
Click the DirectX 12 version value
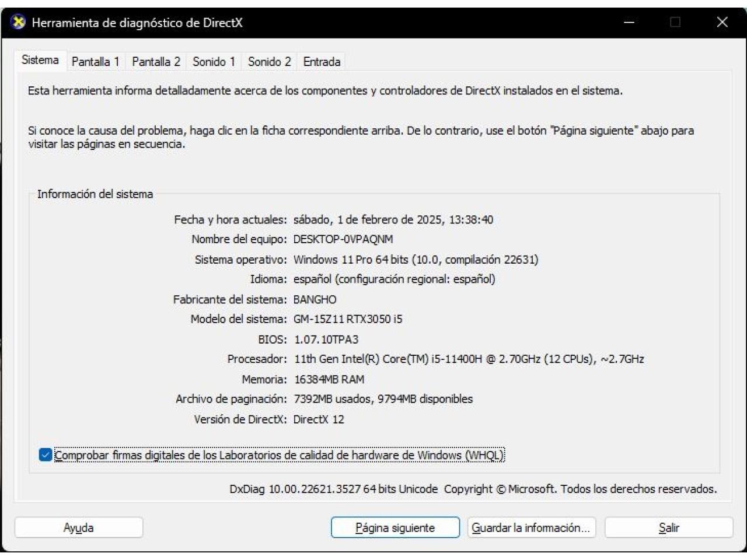click(319, 419)
